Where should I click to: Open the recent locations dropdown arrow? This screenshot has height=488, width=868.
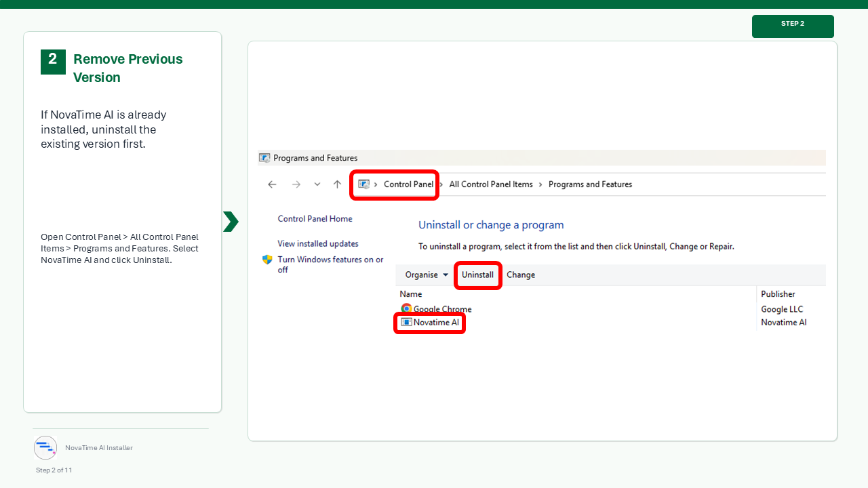317,184
